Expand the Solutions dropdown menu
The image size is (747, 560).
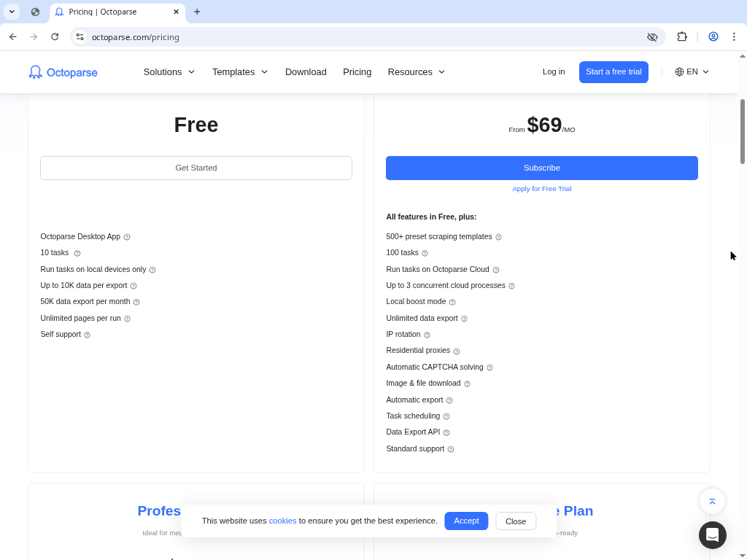click(169, 72)
